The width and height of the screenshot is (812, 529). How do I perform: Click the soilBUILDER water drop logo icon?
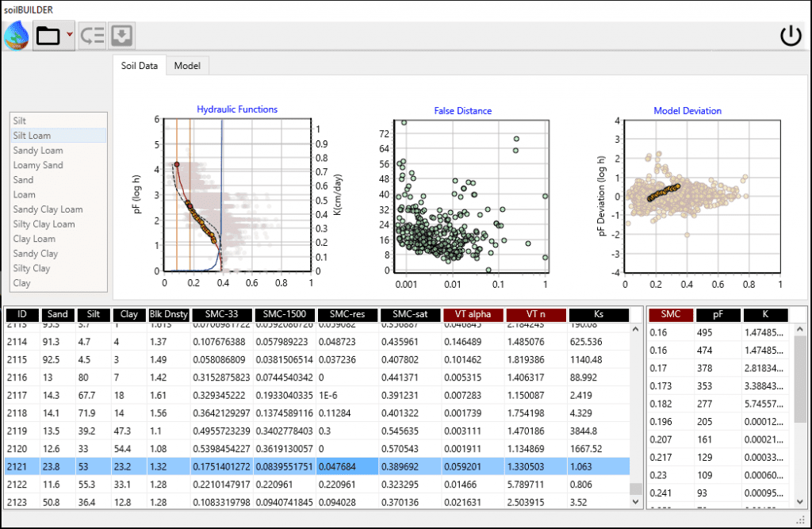[x=17, y=35]
